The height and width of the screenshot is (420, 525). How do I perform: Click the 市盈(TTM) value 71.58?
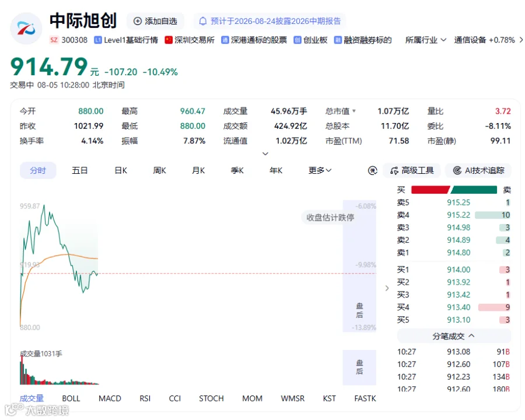[x=399, y=141]
